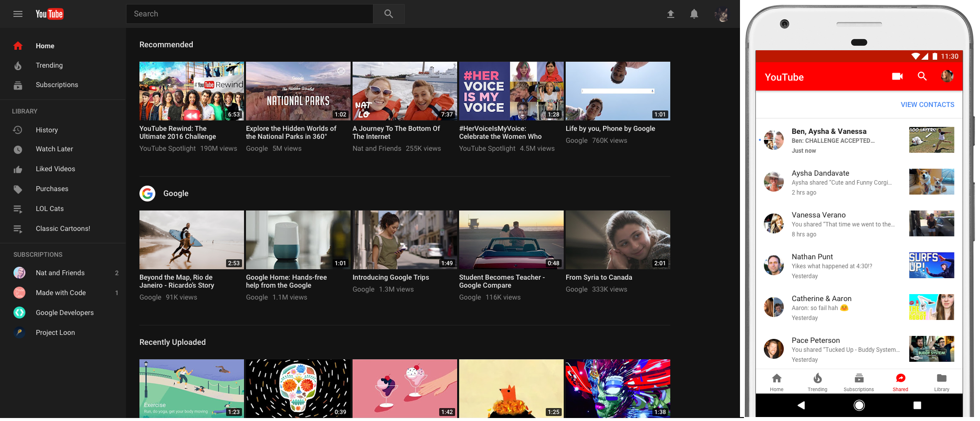Image resolution: width=980 pixels, height=421 pixels.
Task: Click inside the Search field
Action: pos(249,14)
